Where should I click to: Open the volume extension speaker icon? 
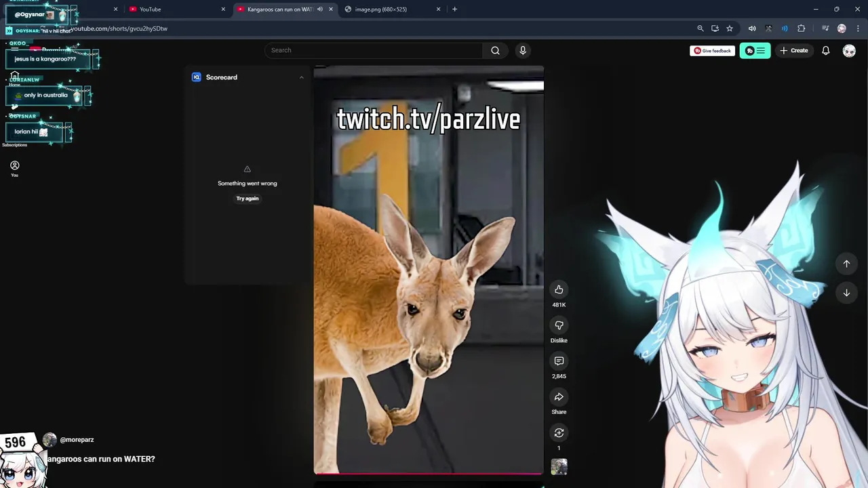click(x=752, y=28)
